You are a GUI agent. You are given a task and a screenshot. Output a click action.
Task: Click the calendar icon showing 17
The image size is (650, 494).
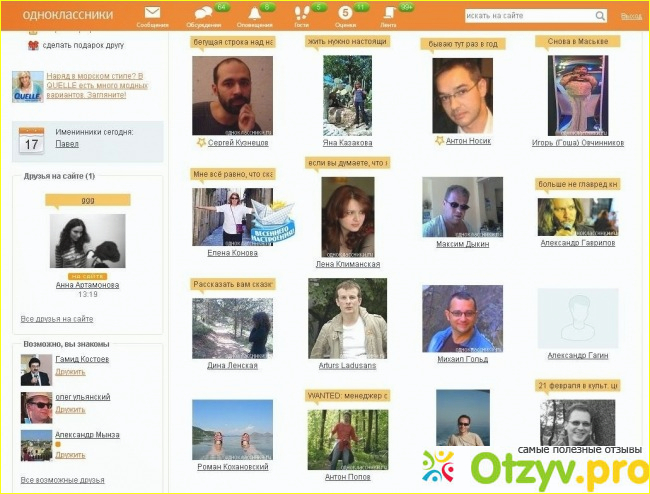[31, 141]
